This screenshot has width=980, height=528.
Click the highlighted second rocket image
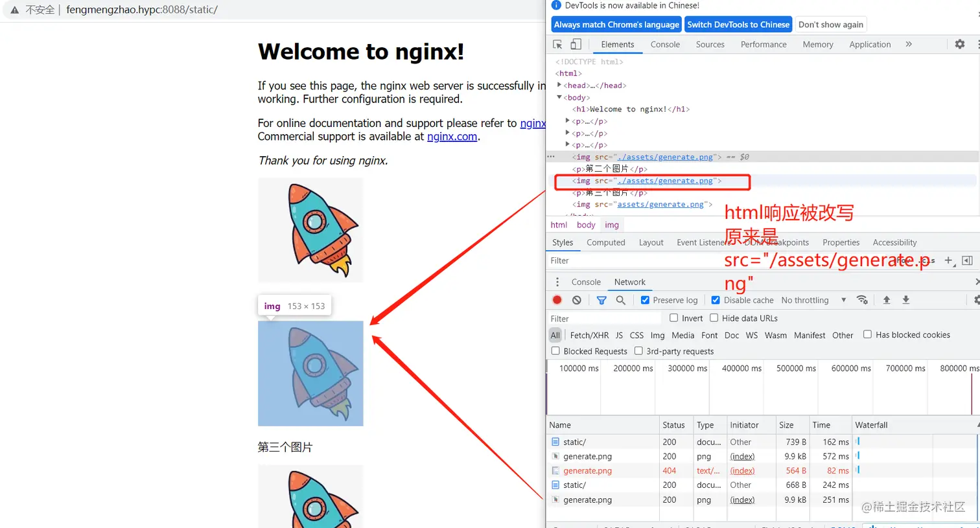click(x=310, y=373)
